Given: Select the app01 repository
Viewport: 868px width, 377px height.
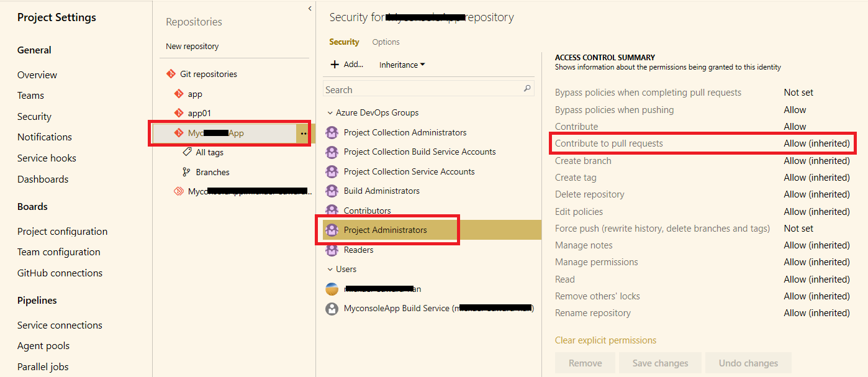Looking at the screenshot, I should (200, 113).
